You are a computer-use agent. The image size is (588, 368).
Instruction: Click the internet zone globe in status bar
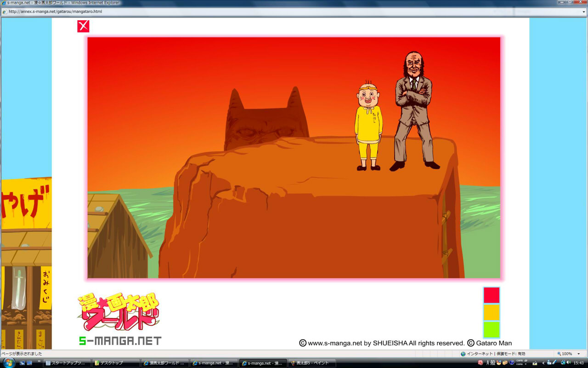point(463,354)
